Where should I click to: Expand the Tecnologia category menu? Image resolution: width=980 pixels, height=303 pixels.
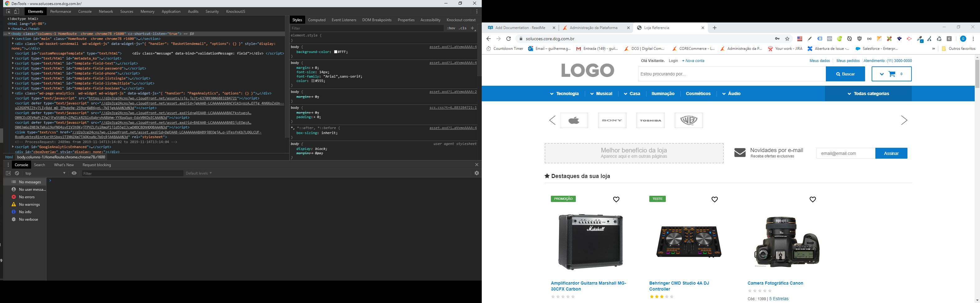[x=565, y=94]
